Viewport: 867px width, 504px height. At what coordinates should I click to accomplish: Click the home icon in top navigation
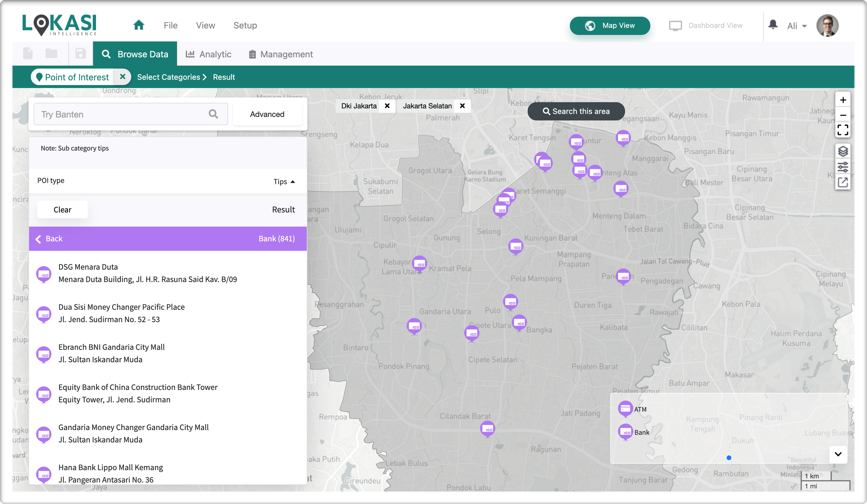click(x=139, y=25)
